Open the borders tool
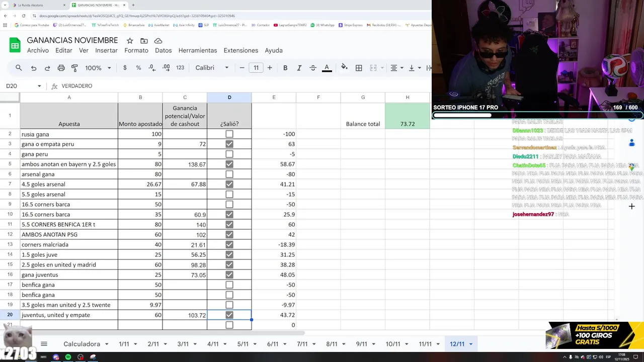Image resolution: width=644 pixels, height=362 pixels. tap(359, 68)
